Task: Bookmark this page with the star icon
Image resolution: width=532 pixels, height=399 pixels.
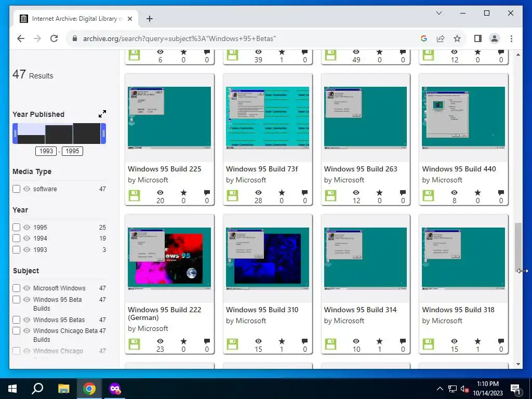Action: click(x=457, y=38)
